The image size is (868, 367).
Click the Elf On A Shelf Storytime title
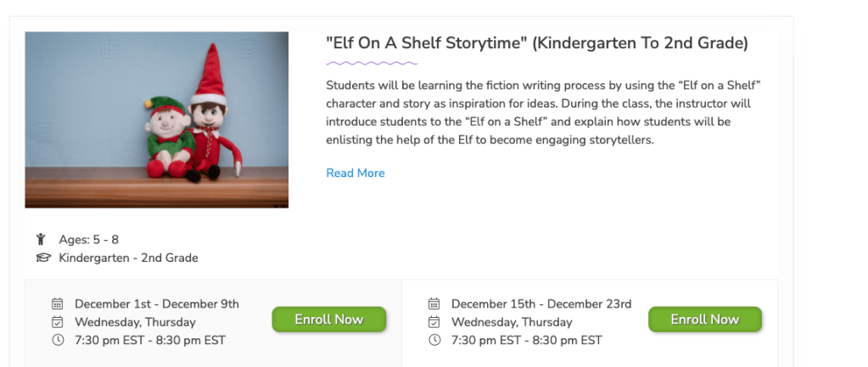[536, 43]
